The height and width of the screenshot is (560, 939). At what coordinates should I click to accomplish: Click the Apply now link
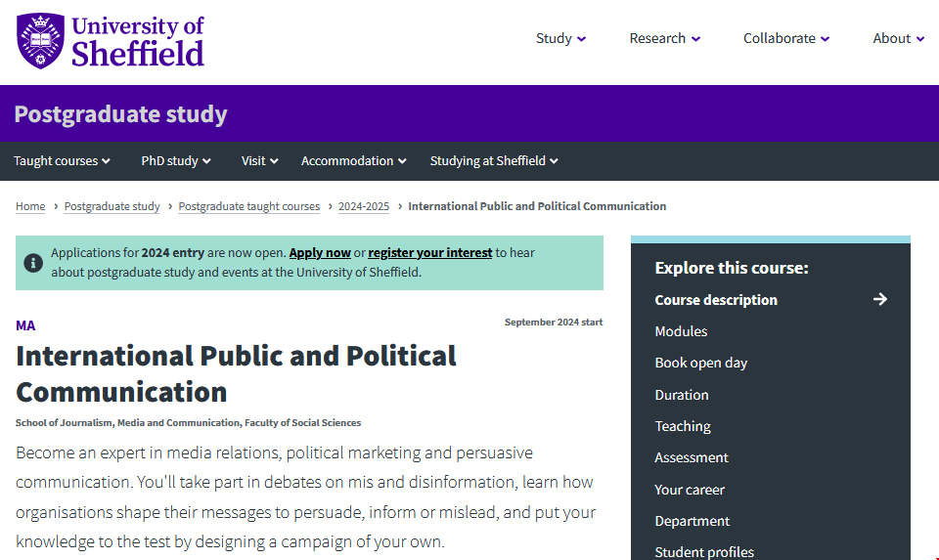[320, 253]
